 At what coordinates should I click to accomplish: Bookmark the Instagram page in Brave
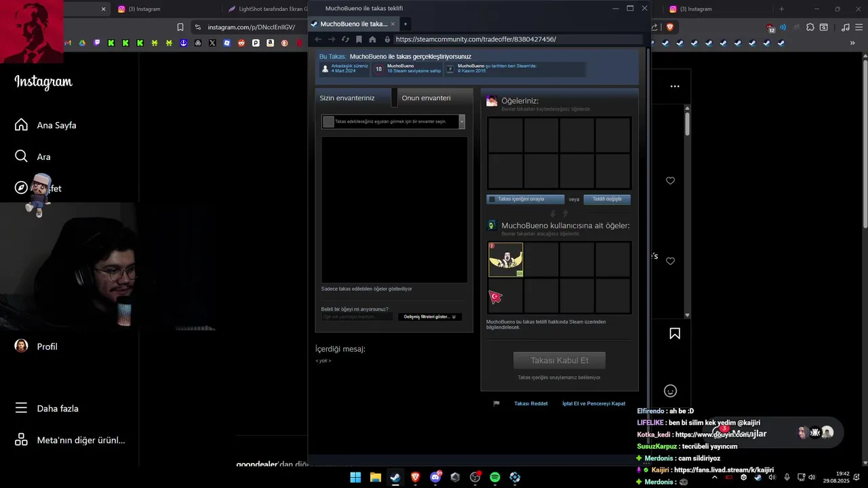tap(180, 27)
